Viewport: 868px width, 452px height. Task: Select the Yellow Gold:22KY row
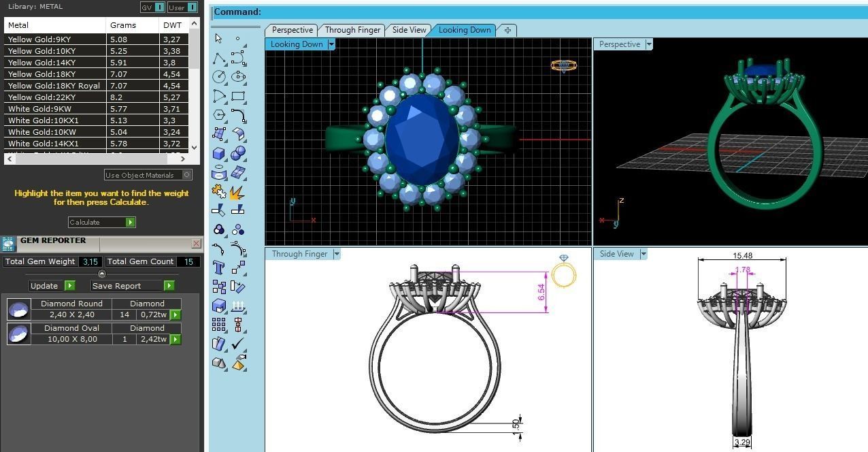coord(97,97)
